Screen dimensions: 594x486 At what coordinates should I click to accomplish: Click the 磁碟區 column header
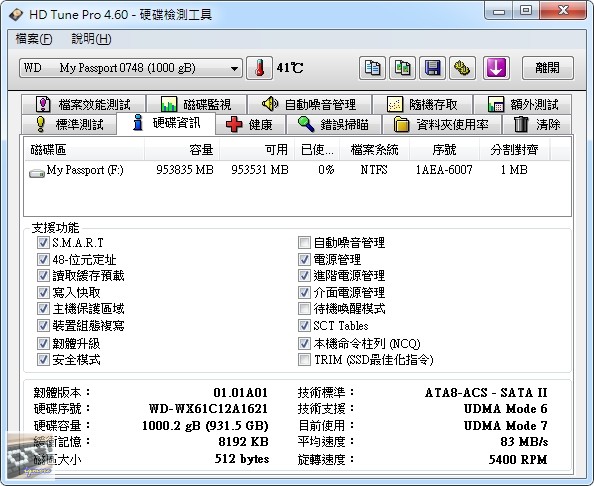pyautogui.click(x=84, y=150)
